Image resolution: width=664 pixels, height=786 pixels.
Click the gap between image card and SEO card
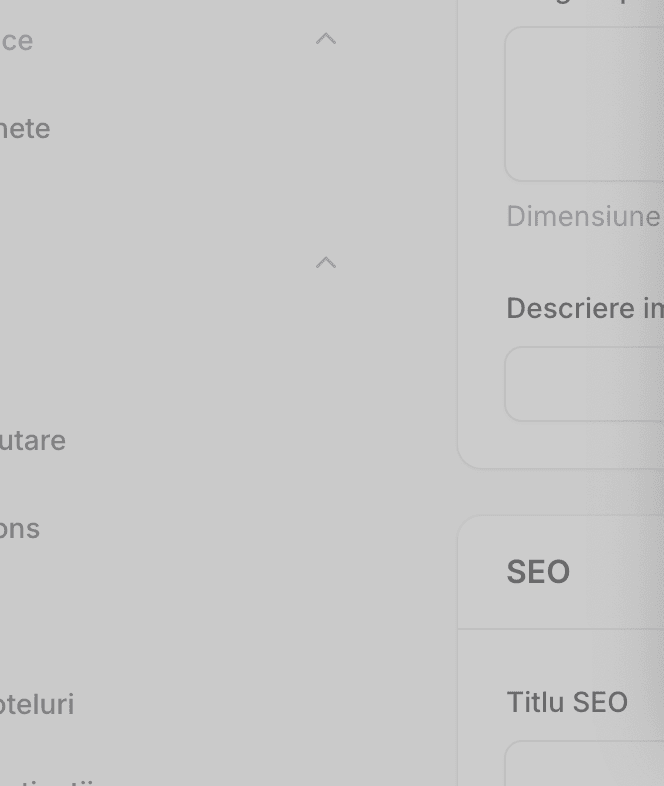point(560,492)
